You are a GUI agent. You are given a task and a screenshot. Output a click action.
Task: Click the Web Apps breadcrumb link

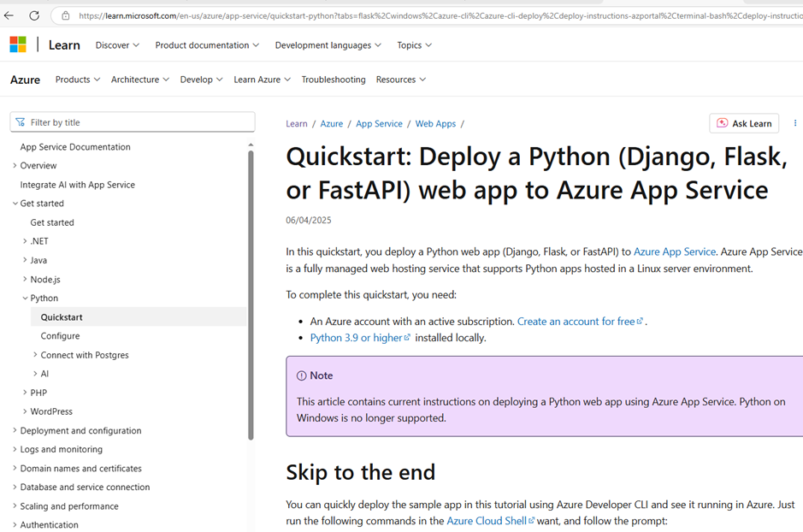pos(435,124)
